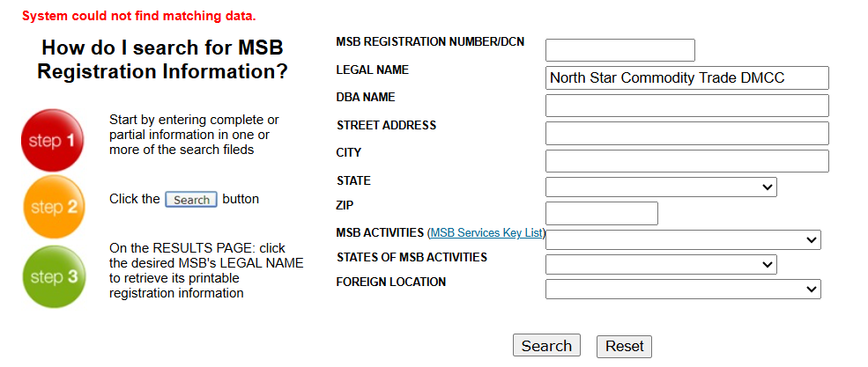Click the ZIP input box
This screenshot has height=367, width=868.
click(x=602, y=213)
